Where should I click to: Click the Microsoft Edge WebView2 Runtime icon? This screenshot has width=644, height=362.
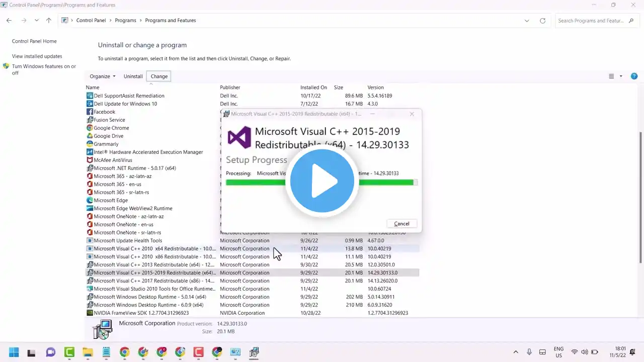[x=90, y=208]
